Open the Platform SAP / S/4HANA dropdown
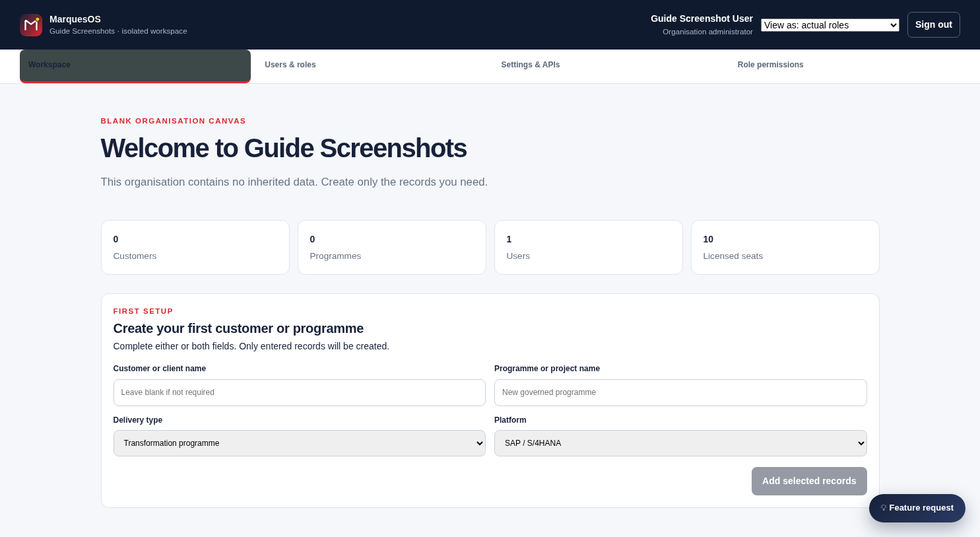The image size is (980, 537). coord(680,443)
